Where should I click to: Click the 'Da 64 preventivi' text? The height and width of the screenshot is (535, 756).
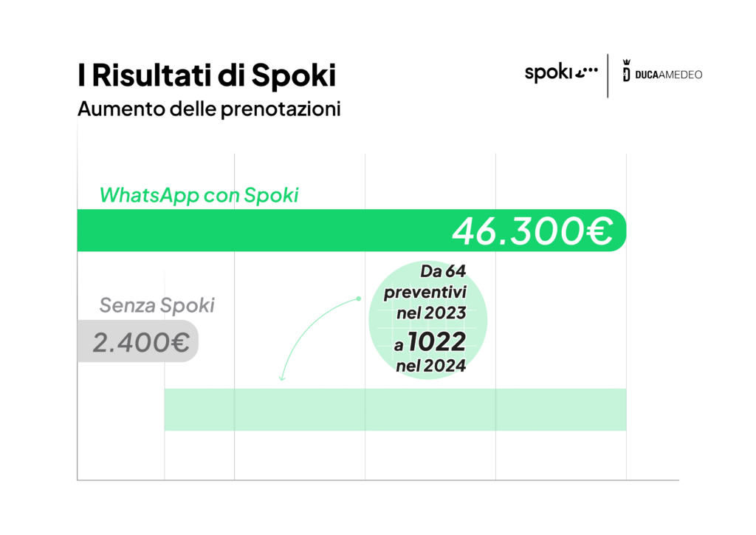click(x=425, y=282)
